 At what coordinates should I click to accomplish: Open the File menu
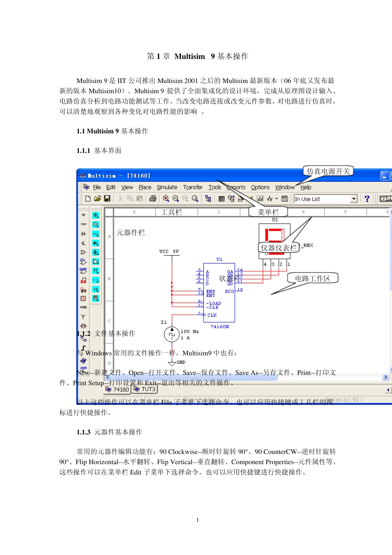click(x=97, y=187)
